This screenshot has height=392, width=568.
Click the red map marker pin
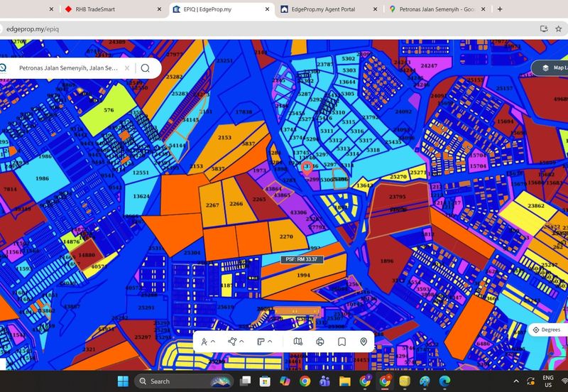point(307,168)
